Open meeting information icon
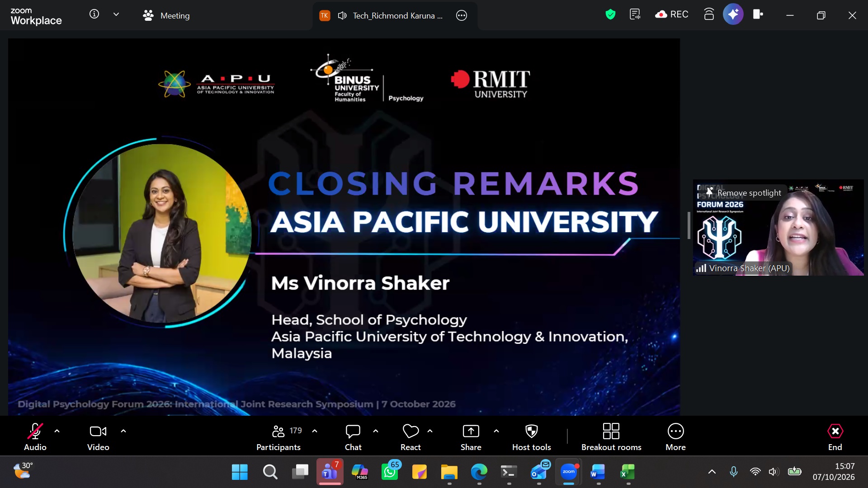This screenshot has height=488, width=868. click(94, 14)
